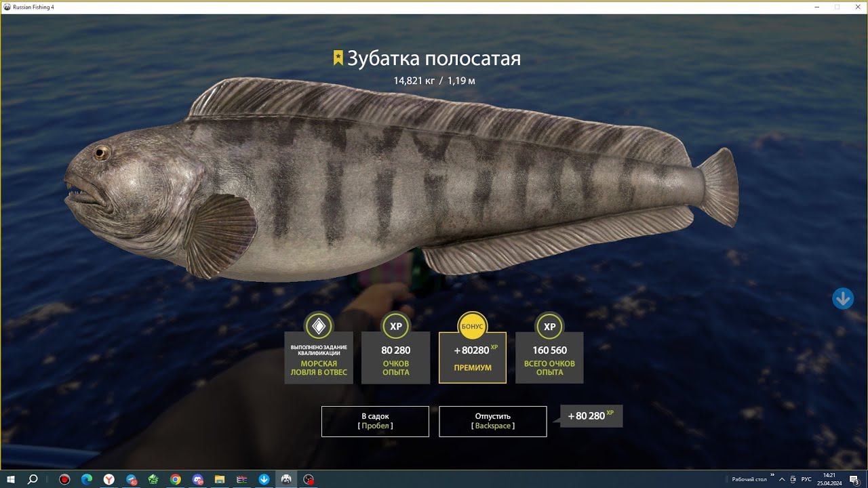868x488 pixels.
Task: Click the +80 280 XP release bonus tag
Action: click(591, 415)
